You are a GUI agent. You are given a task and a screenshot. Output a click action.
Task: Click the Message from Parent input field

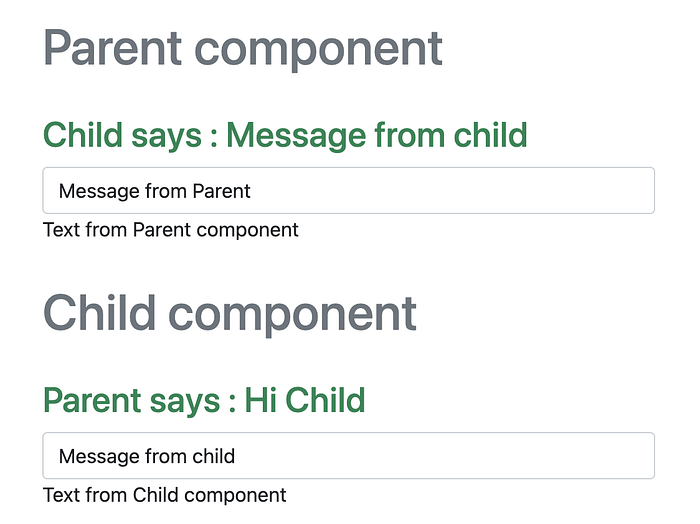click(348, 190)
